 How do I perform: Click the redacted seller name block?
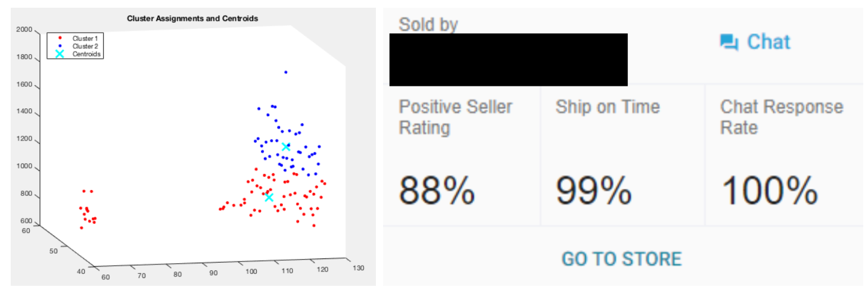[508, 60]
